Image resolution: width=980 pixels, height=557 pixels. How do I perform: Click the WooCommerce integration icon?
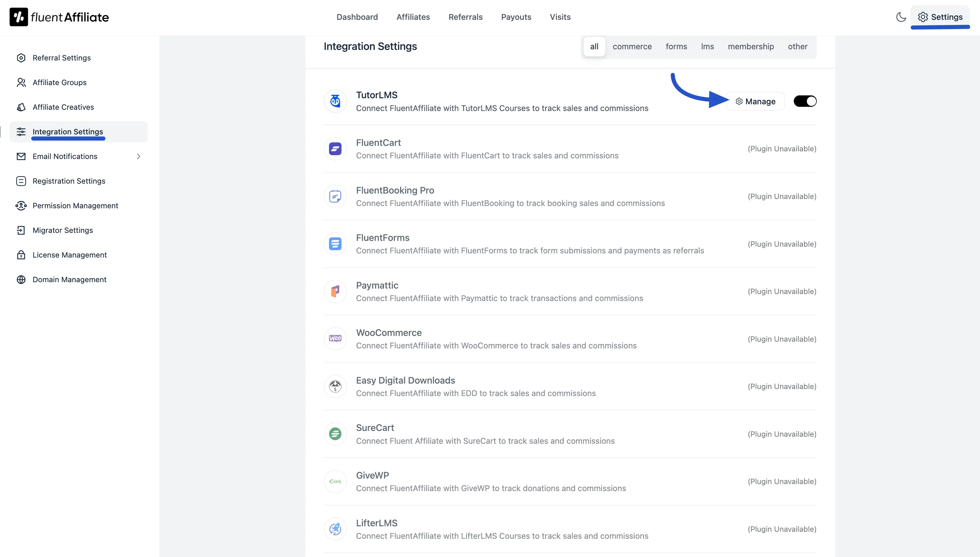tap(335, 338)
